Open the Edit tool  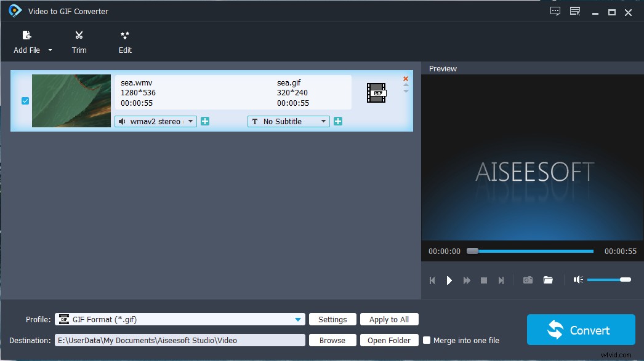click(125, 41)
